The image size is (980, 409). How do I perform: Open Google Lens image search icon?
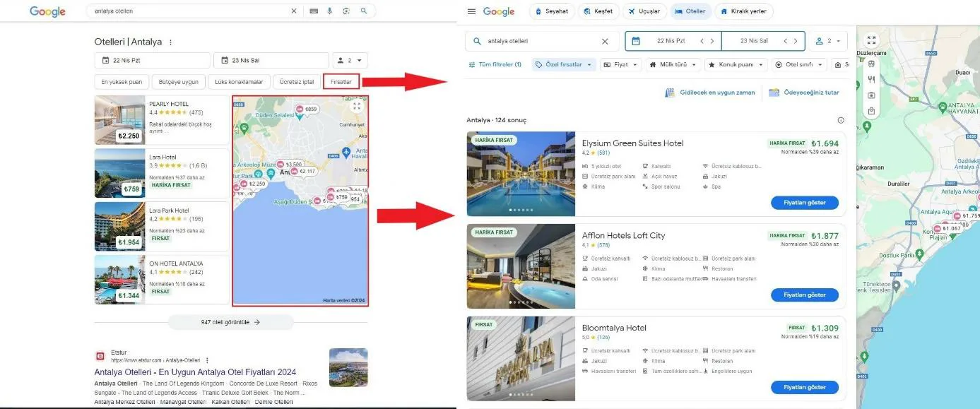(346, 11)
